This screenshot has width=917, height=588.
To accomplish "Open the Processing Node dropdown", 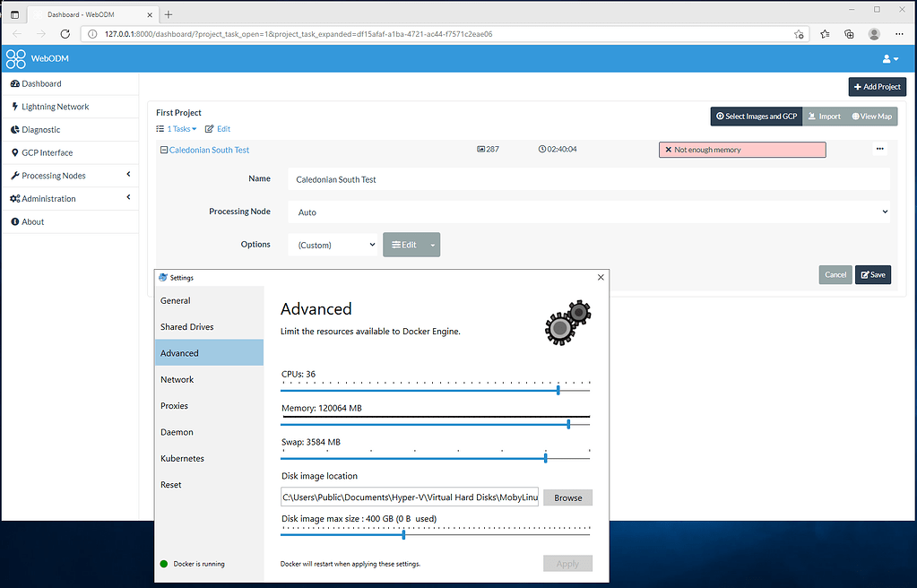I will [592, 212].
